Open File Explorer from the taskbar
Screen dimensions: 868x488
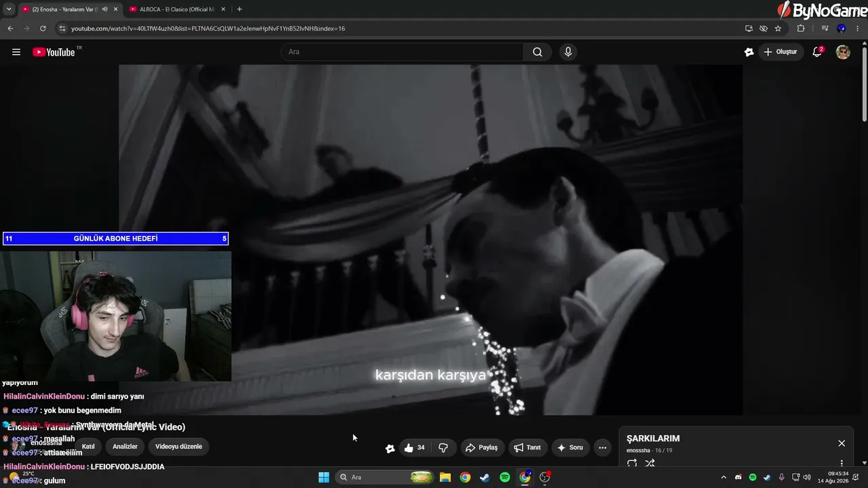445,477
